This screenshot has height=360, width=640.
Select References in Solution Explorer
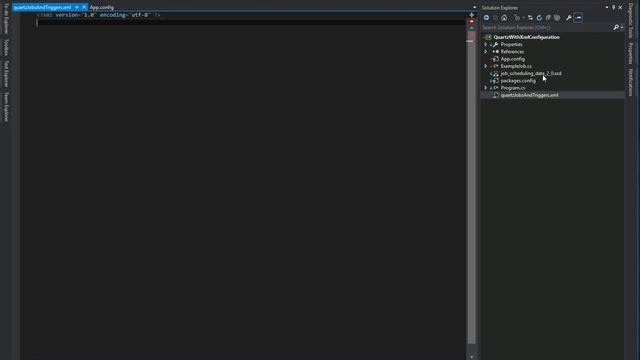tap(512, 52)
